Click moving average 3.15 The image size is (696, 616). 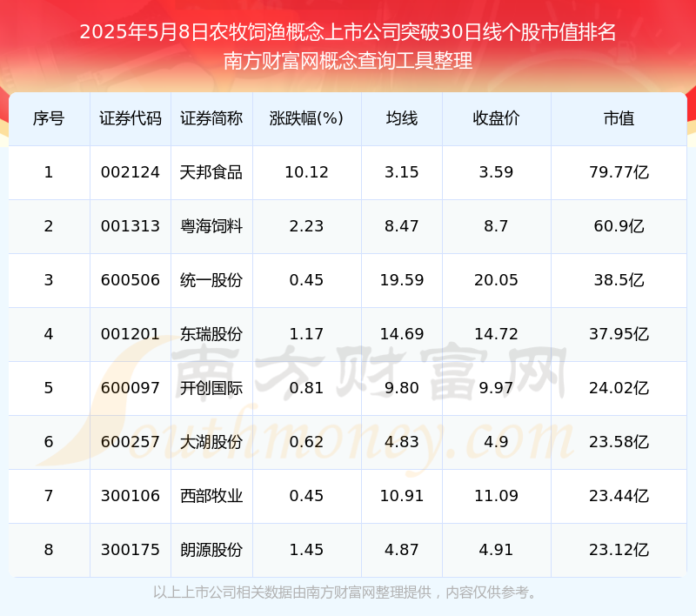click(x=402, y=172)
